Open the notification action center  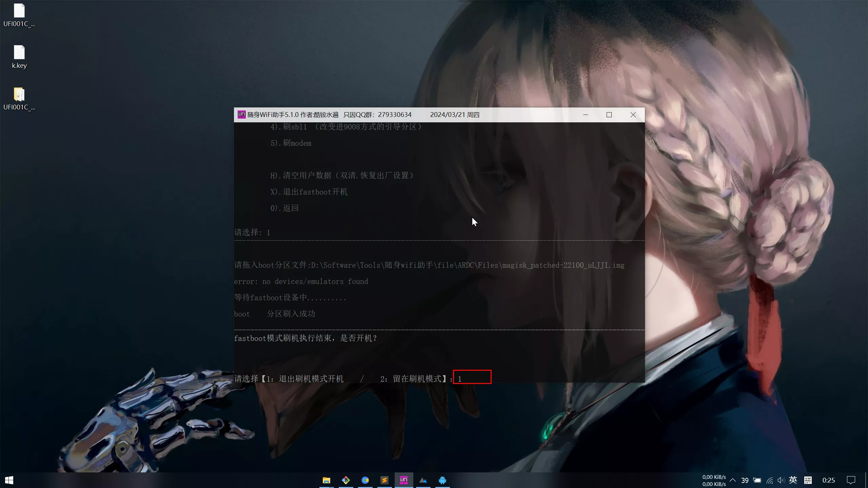pos(851,480)
